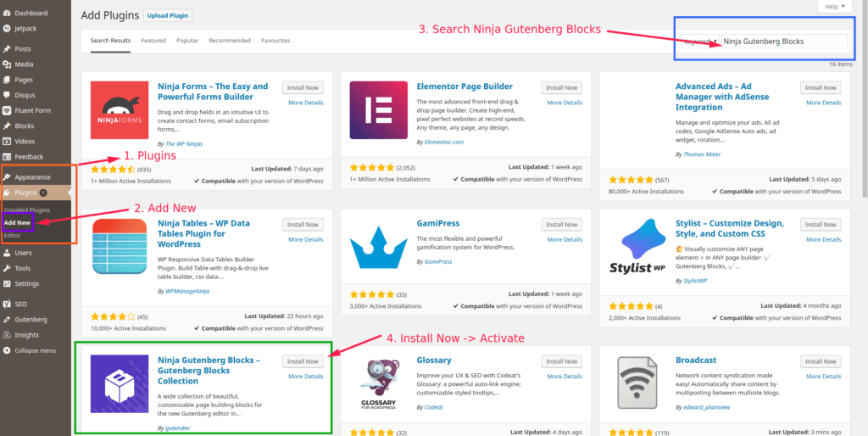This screenshot has height=436, width=868.
Task: Click the Collapse menu arrow icon
Action: point(7,350)
